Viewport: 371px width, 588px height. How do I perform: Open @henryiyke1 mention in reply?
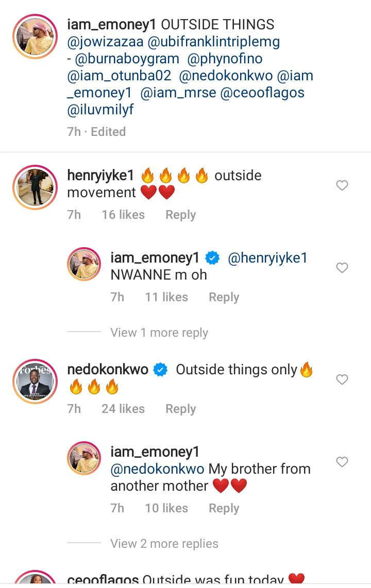pyautogui.click(x=267, y=258)
